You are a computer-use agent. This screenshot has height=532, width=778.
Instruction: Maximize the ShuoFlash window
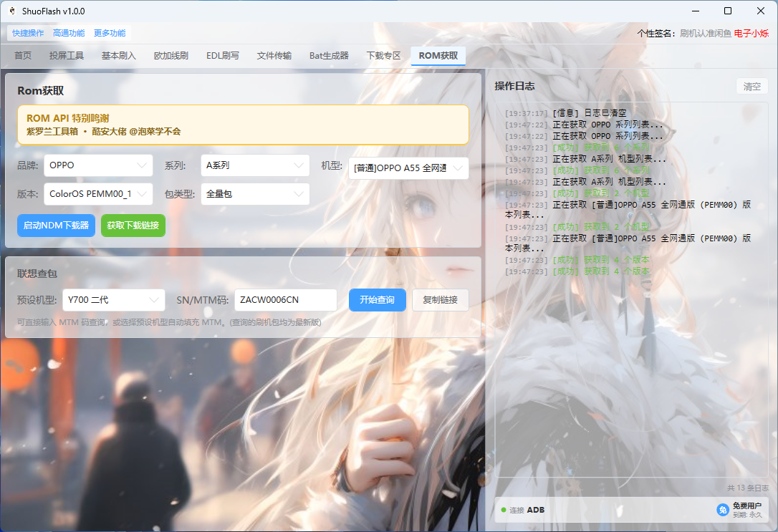pyautogui.click(x=728, y=11)
